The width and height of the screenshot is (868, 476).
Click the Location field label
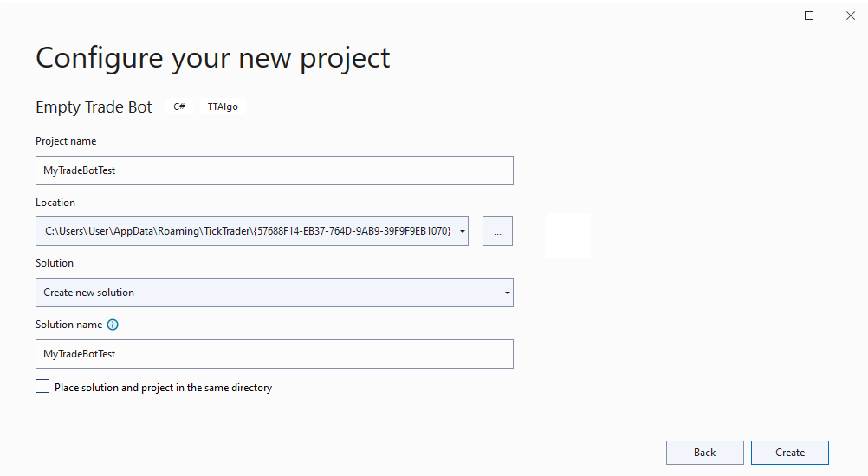tap(55, 203)
